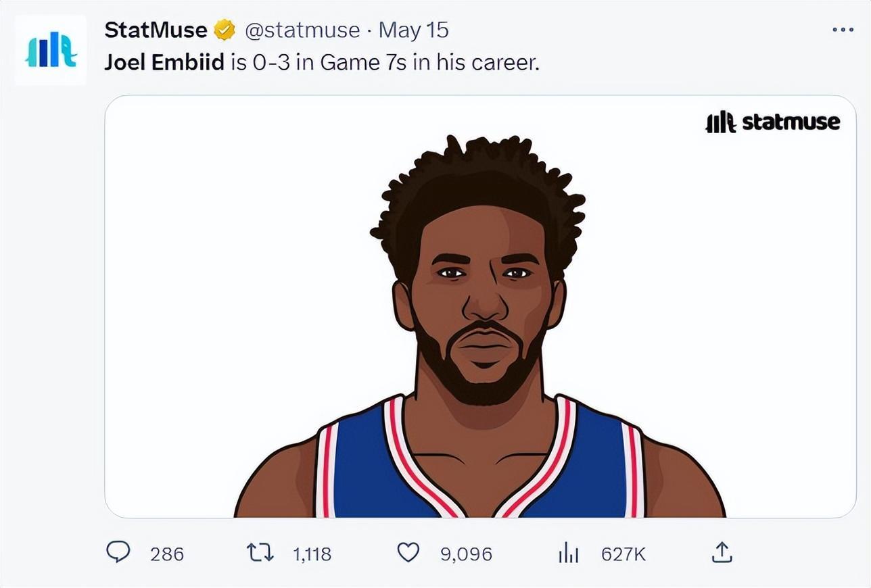The image size is (871, 588).
Task: Click the StatMuse display name
Action: click(x=156, y=30)
